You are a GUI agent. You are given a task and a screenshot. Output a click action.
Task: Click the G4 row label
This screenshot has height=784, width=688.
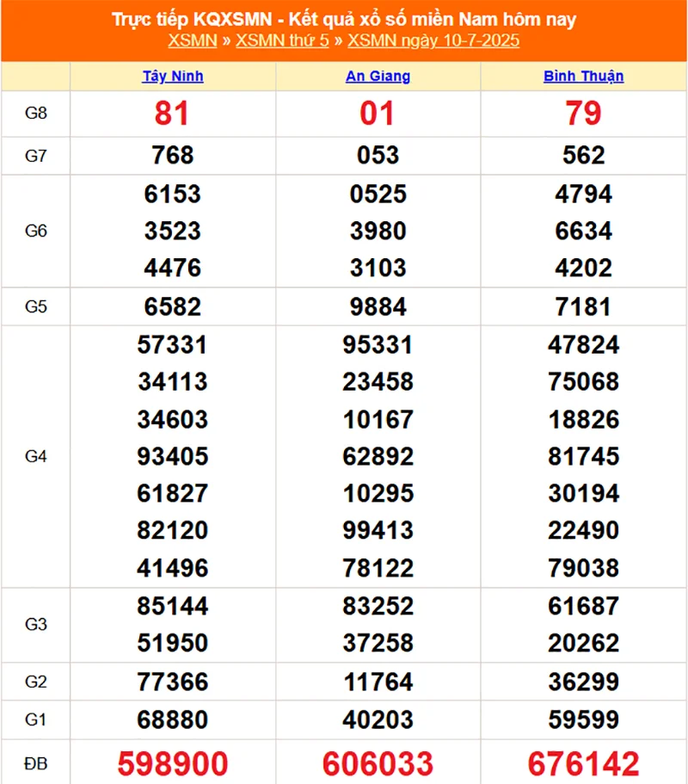tap(35, 456)
